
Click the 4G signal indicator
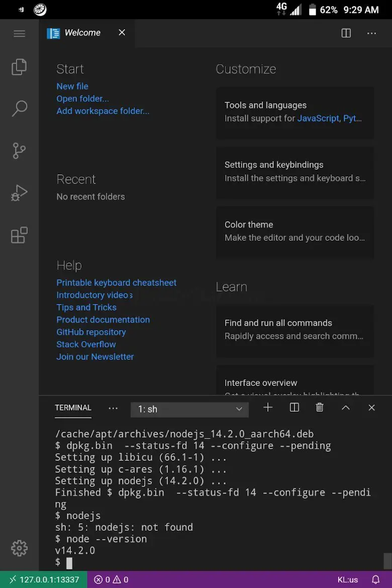pyautogui.click(x=288, y=9)
